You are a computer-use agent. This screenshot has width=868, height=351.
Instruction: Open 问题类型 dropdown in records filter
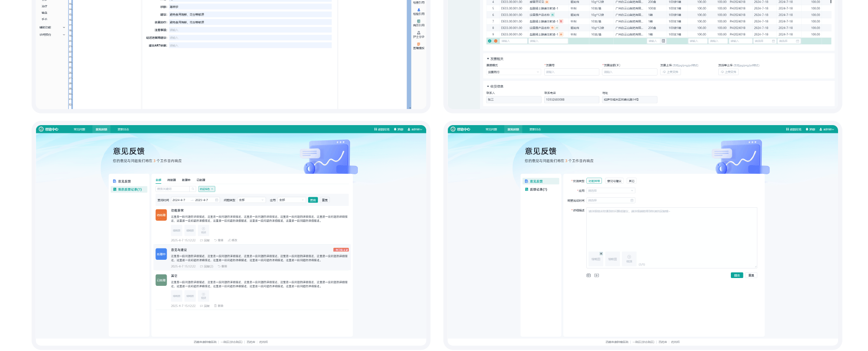(251, 200)
